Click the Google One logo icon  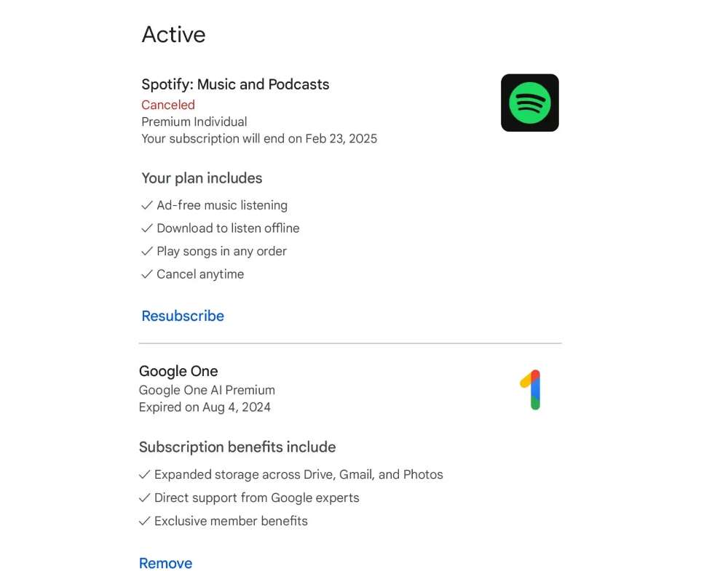coord(531,390)
